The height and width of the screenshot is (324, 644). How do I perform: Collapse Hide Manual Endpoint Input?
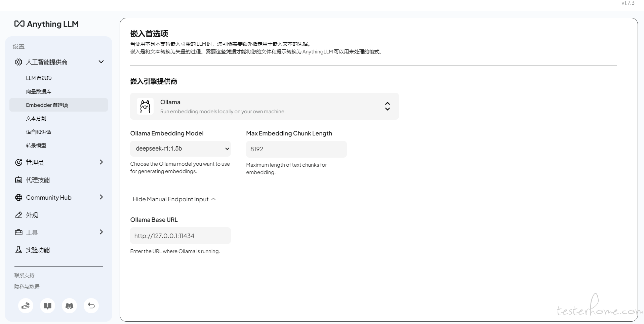(174, 199)
